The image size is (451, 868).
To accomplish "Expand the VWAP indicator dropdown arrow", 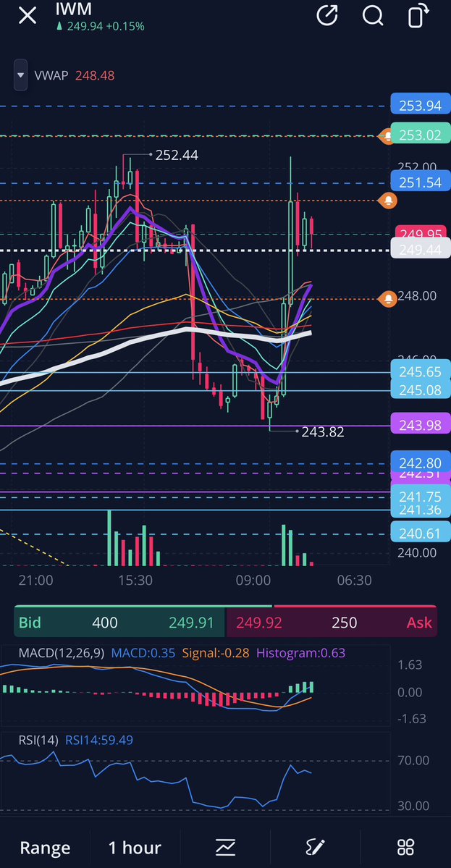I will pyautogui.click(x=20, y=75).
